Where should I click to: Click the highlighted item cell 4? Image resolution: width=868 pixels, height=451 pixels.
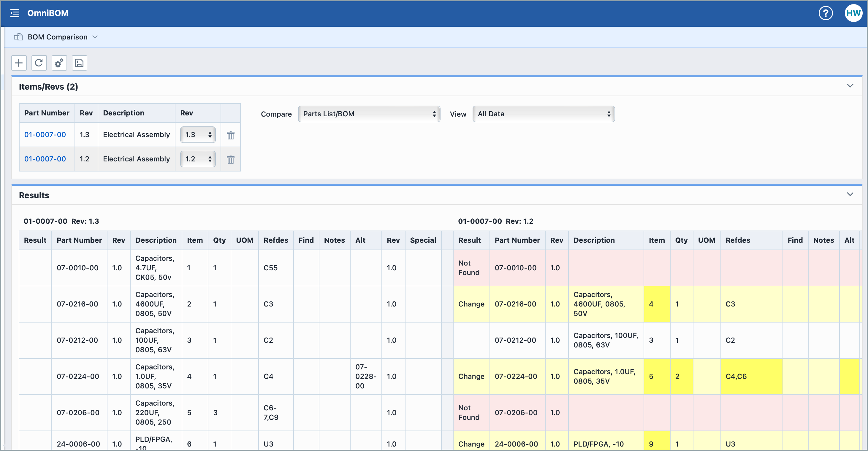tap(657, 304)
